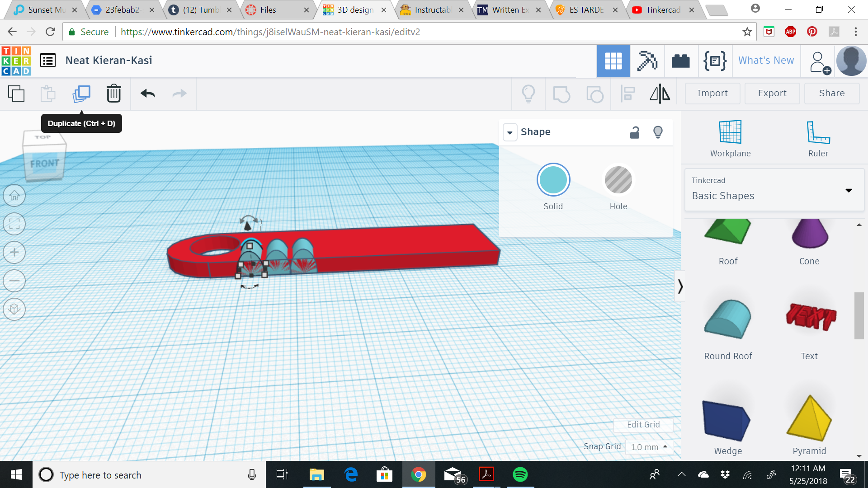This screenshot has width=868, height=488.
Task: Click the browser Reload button
Action: coord(50,32)
